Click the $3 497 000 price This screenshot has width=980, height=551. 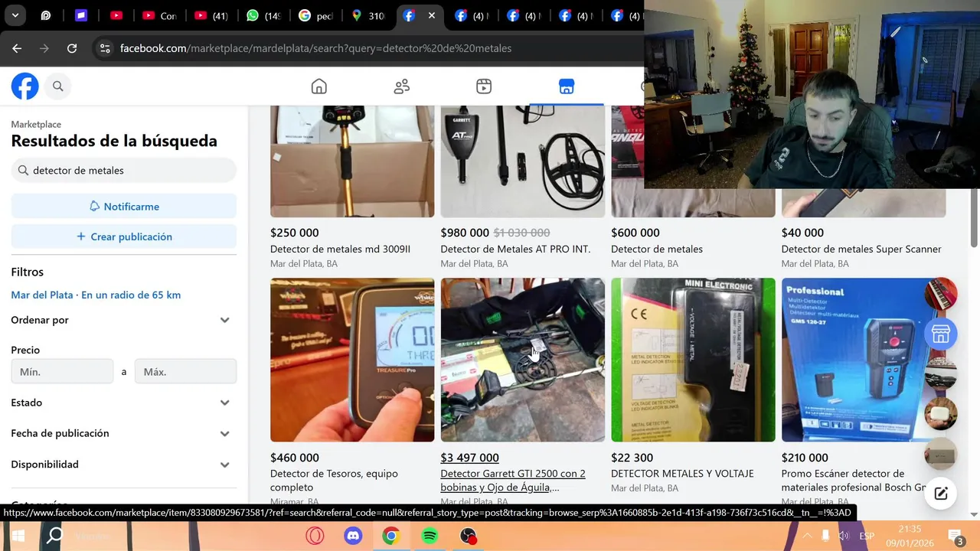click(469, 458)
